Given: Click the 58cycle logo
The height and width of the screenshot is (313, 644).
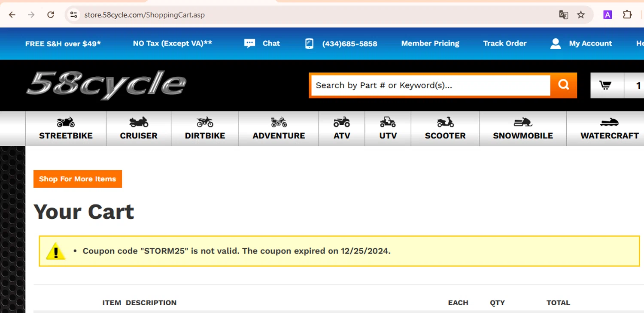Looking at the screenshot, I should point(106,85).
